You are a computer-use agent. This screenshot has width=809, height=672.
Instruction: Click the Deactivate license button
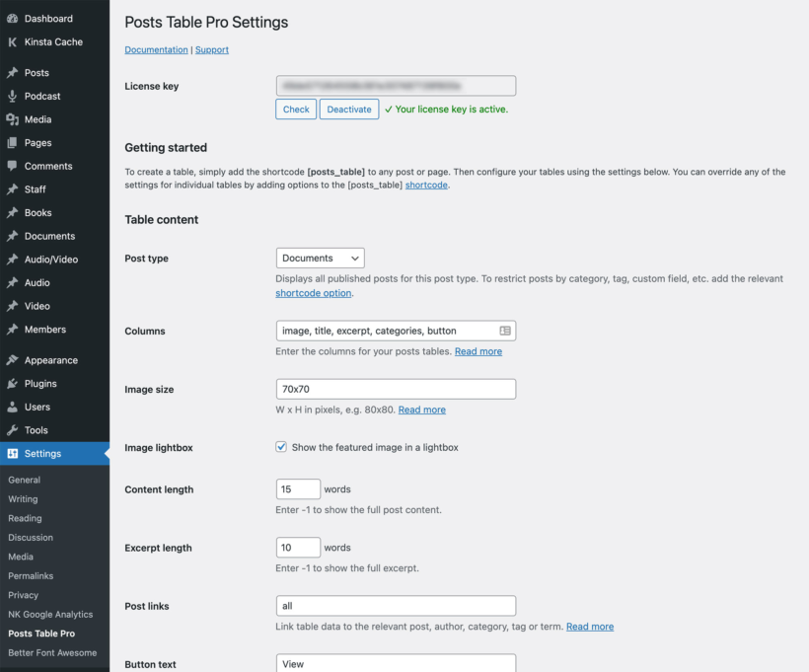[x=348, y=110]
